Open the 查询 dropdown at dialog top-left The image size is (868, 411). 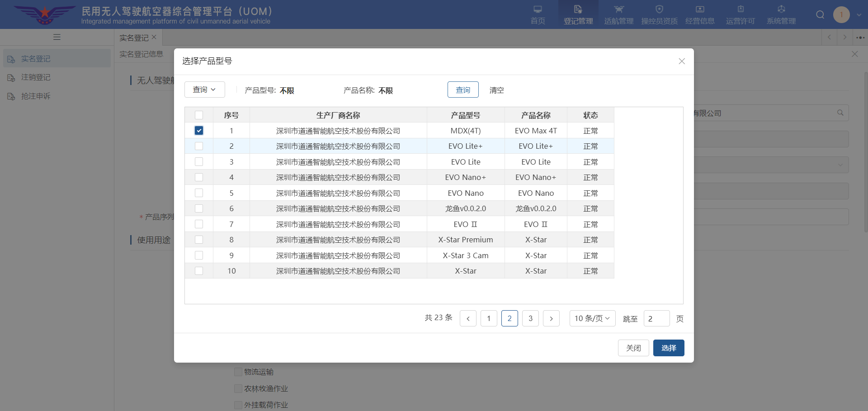tap(204, 90)
